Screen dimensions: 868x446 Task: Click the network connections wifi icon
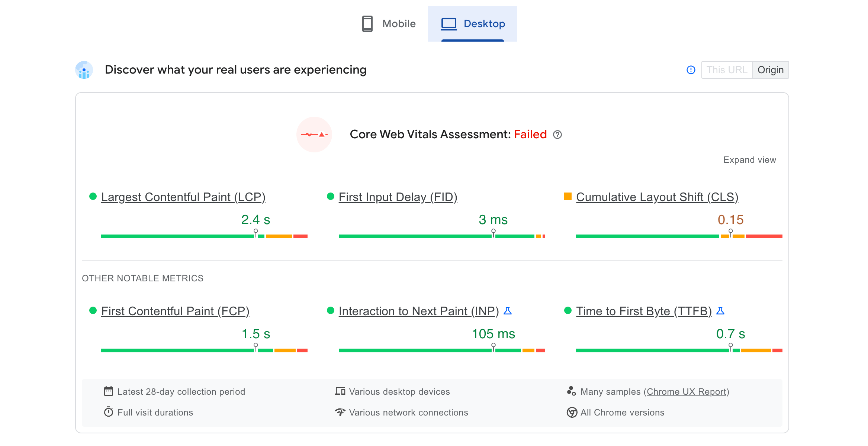[x=340, y=412]
